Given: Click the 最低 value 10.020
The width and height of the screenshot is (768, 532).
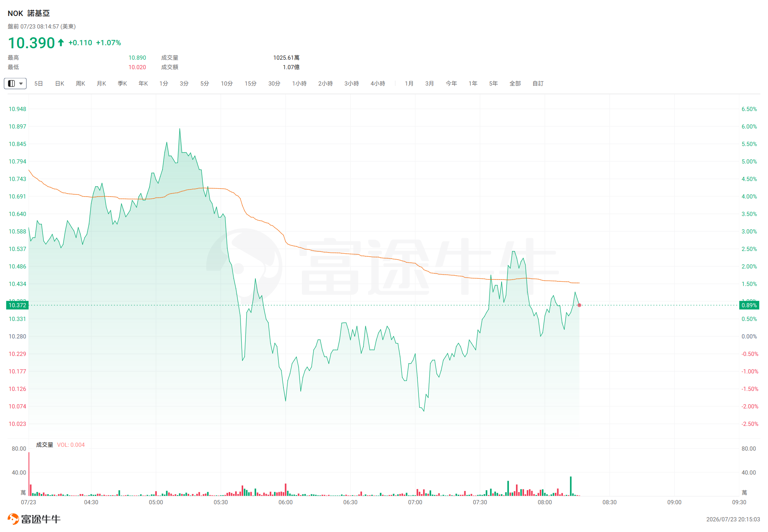Looking at the screenshot, I should [x=137, y=67].
